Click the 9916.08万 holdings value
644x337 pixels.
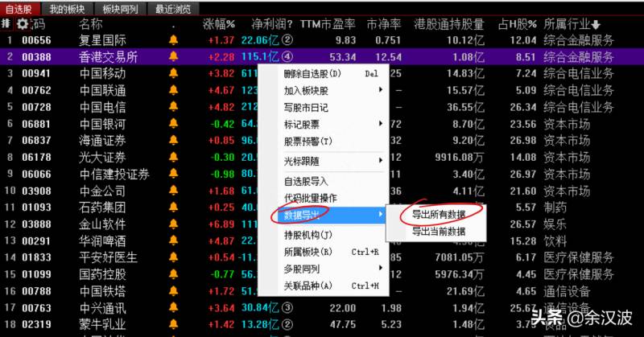[460, 157]
